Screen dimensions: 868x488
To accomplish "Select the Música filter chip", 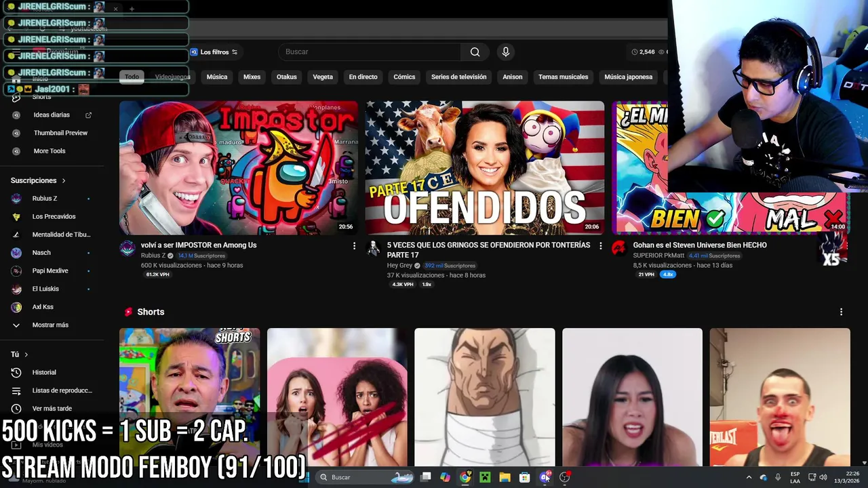I will tap(217, 77).
